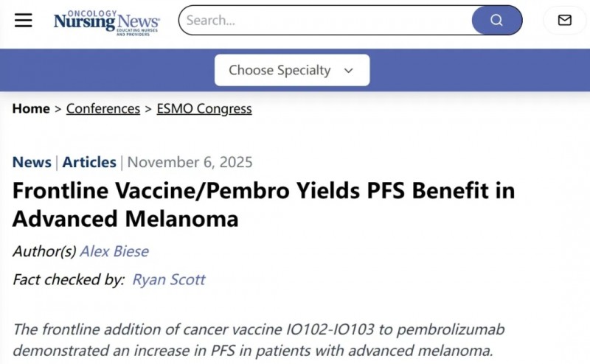This screenshot has height=364, width=590.
Task: Navigate to the ESMO Congress breadcrumb
Action: click(x=204, y=108)
